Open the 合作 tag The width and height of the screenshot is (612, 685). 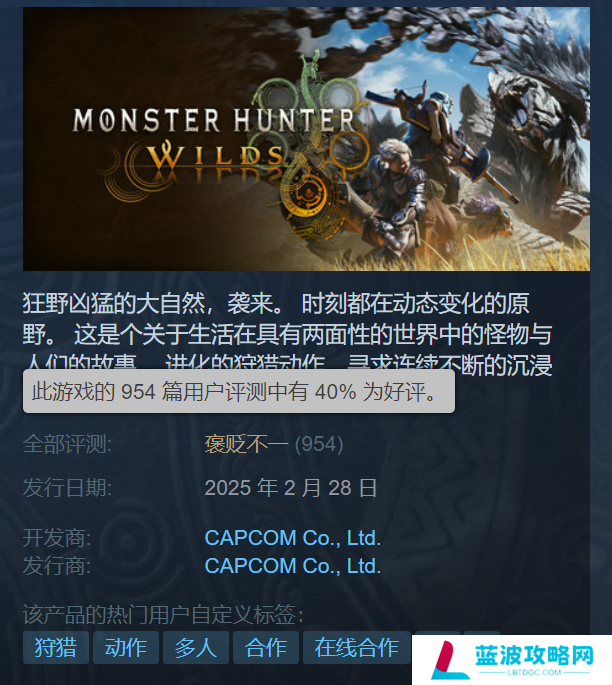(x=266, y=647)
